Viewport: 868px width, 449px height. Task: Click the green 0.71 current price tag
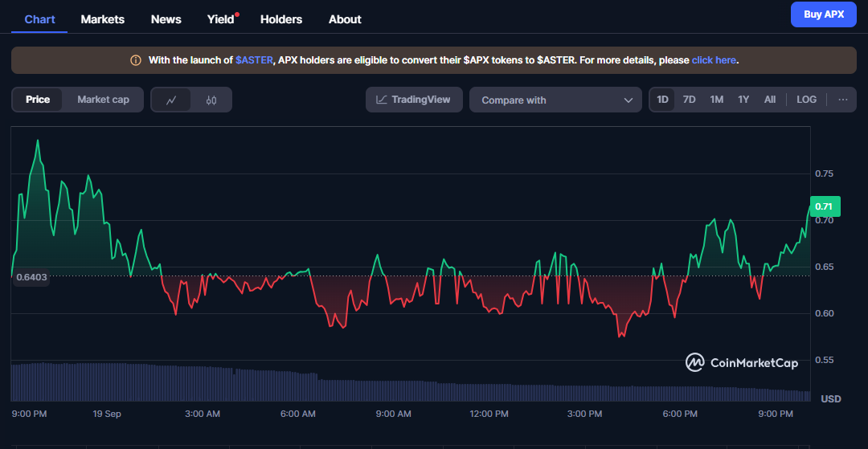pos(824,206)
